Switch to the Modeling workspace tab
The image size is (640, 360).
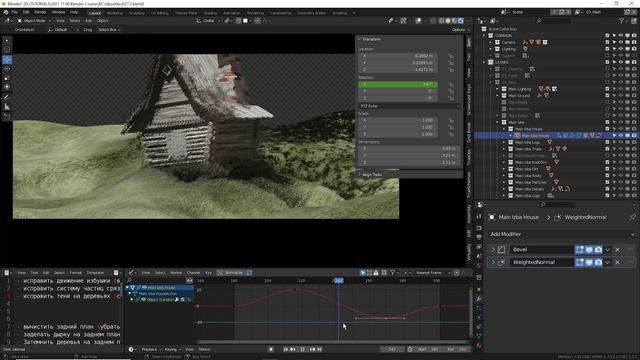[x=115, y=13]
